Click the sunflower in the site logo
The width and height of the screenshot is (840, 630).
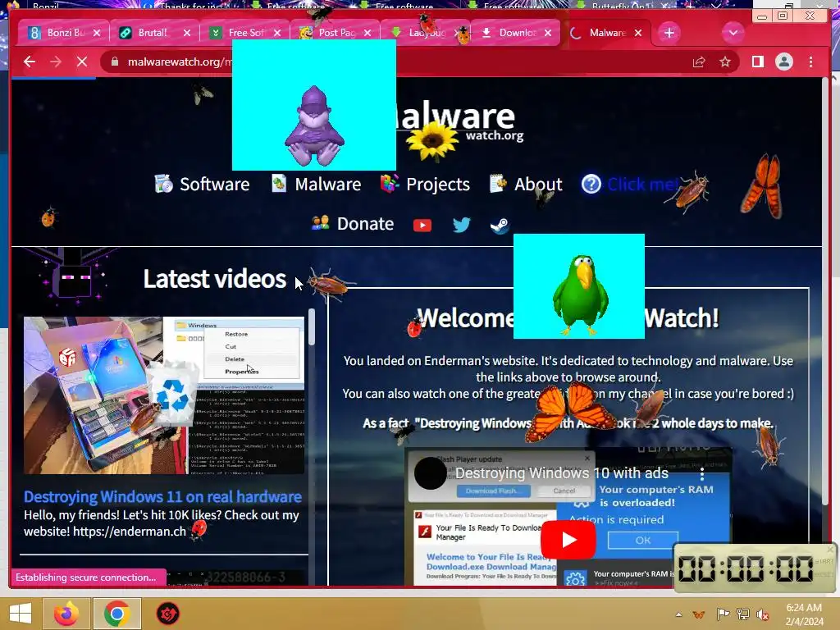click(431, 140)
